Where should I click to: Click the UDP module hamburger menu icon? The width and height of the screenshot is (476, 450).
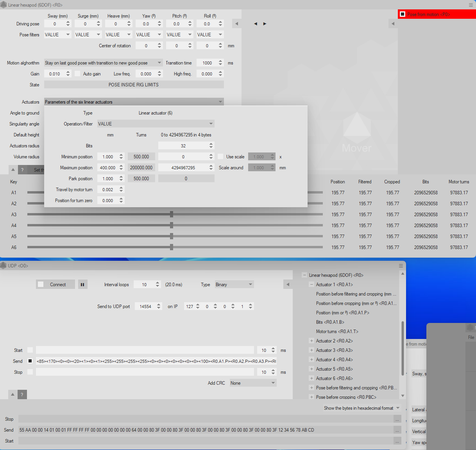point(401,265)
